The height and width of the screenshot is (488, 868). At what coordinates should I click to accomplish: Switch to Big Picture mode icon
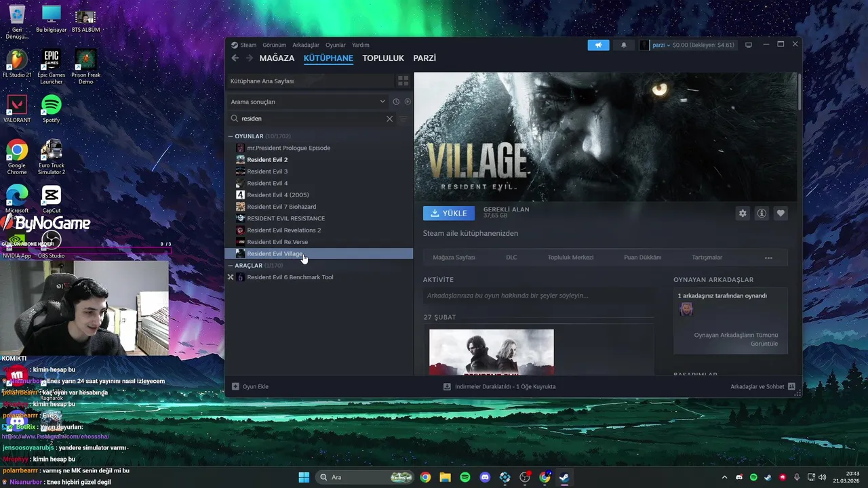tap(749, 45)
